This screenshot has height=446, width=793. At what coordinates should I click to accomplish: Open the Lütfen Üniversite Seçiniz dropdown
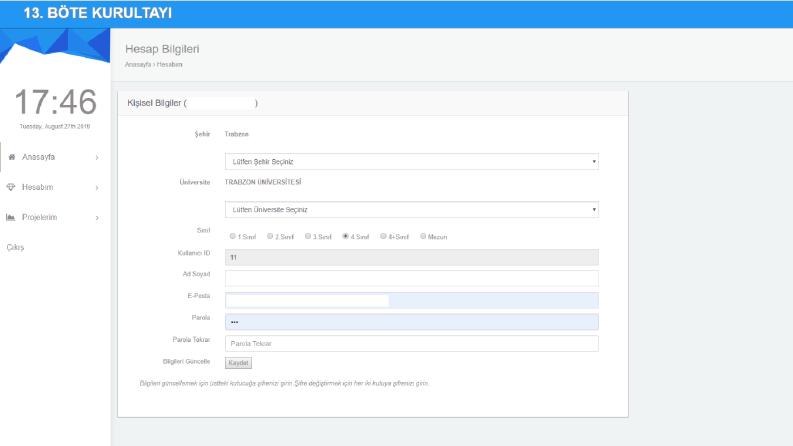[x=412, y=210]
